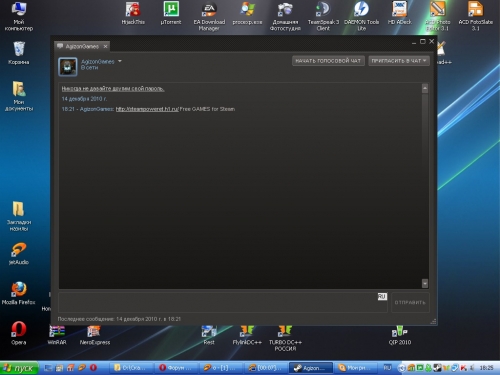
Task: Click the AgizonGames avatar picture
Action: (x=68, y=67)
